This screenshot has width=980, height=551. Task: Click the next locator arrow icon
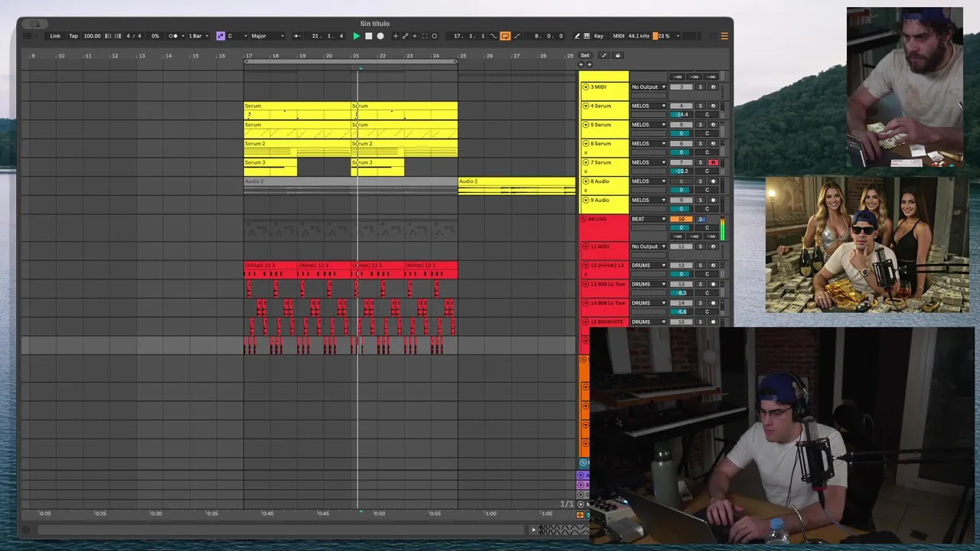tap(588, 64)
